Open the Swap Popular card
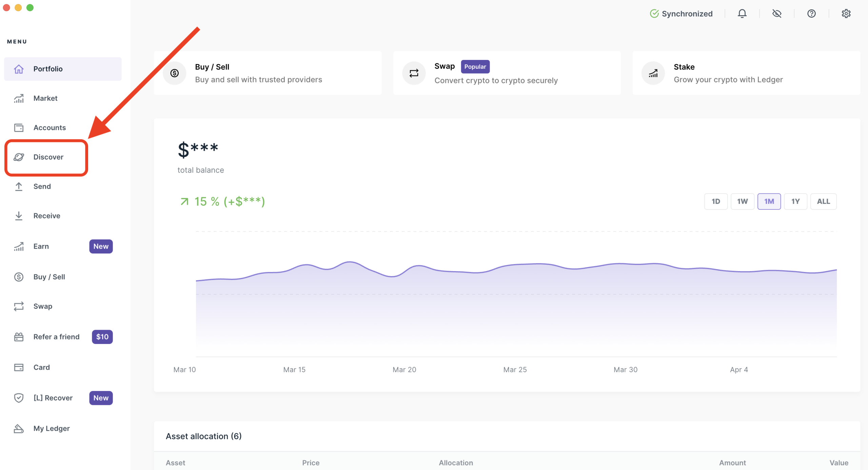The height and width of the screenshot is (470, 868). click(x=507, y=73)
